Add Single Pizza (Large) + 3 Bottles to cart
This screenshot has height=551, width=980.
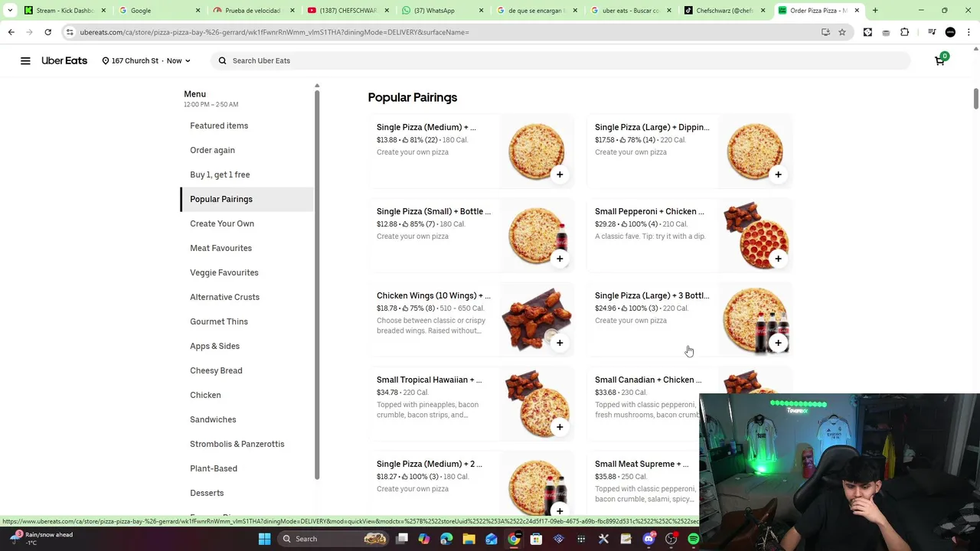[778, 343]
